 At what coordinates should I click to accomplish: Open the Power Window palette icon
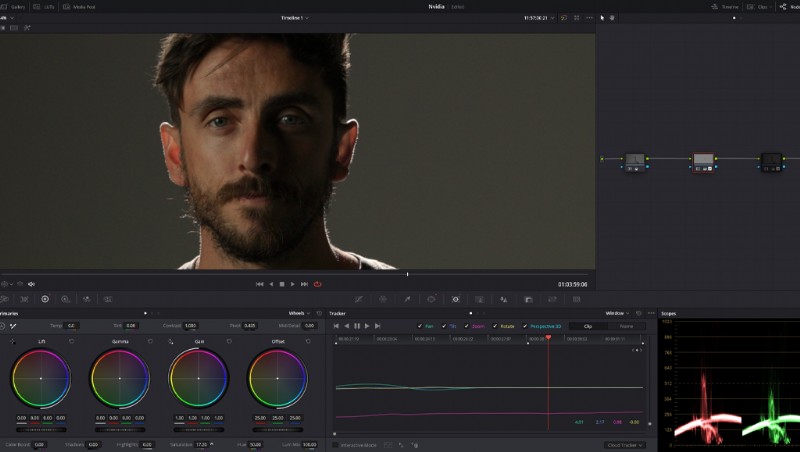click(431, 299)
